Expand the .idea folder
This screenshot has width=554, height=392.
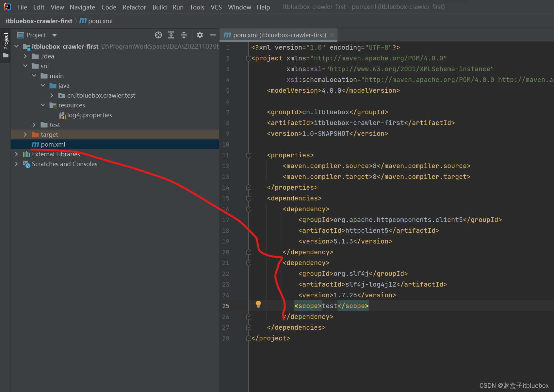click(x=25, y=56)
